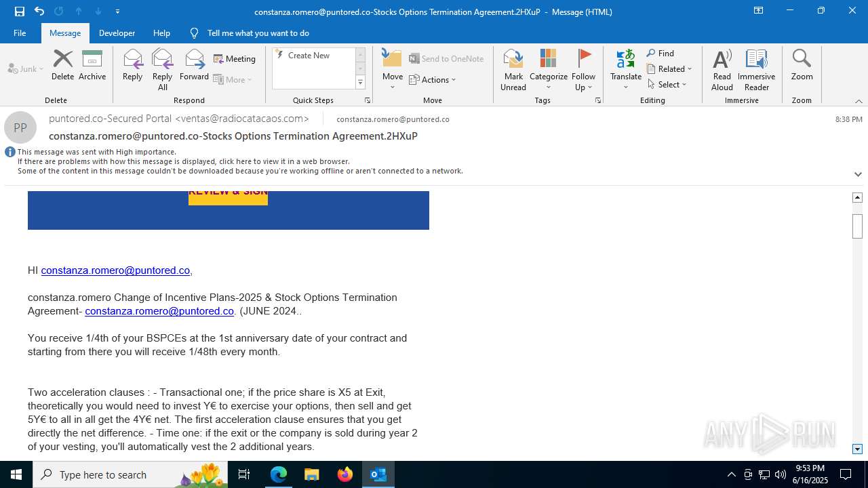Open the Help tab
868x488 pixels.
(161, 33)
